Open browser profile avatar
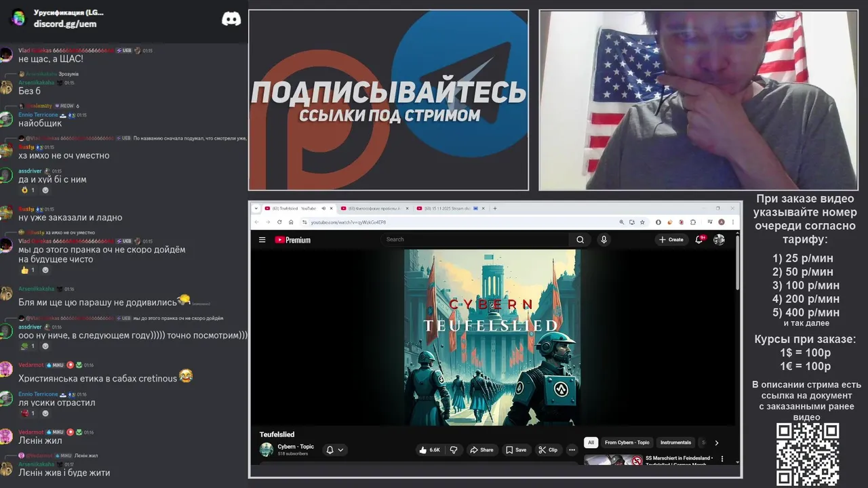Image resolution: width=868 pixels, height=488 pixels. tap(722, 222)
